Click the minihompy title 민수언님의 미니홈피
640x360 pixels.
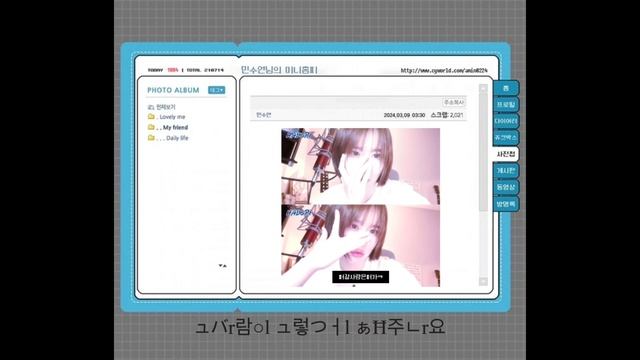click(279, 70)
